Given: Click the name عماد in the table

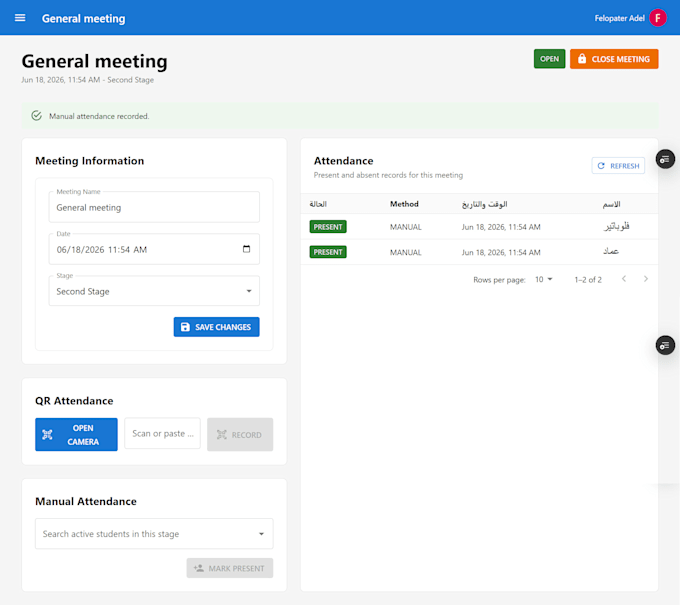Looking at the screenshot, I should point(611,252).
